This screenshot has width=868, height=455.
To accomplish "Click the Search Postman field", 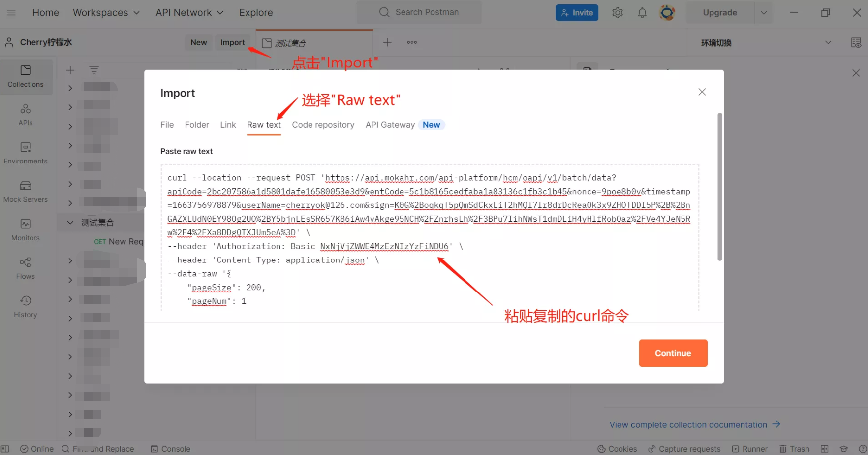I will [x=419, y=12].
